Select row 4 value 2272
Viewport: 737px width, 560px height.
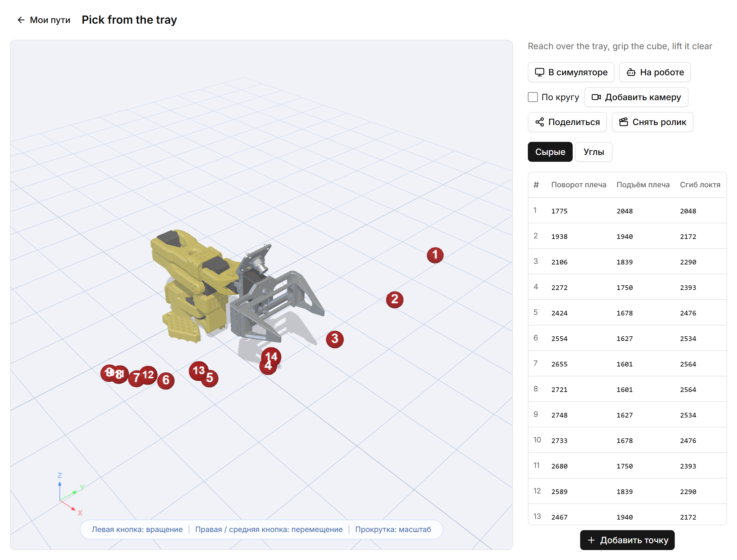pyautogui.click(x=559, y=288)
